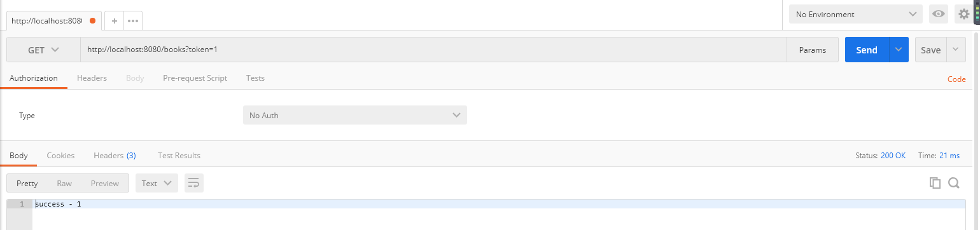Image resolution: width=980 pixels, height=230 pixels.
Task: Open tab options three-dots menu
Action: (x=133, y=21)
